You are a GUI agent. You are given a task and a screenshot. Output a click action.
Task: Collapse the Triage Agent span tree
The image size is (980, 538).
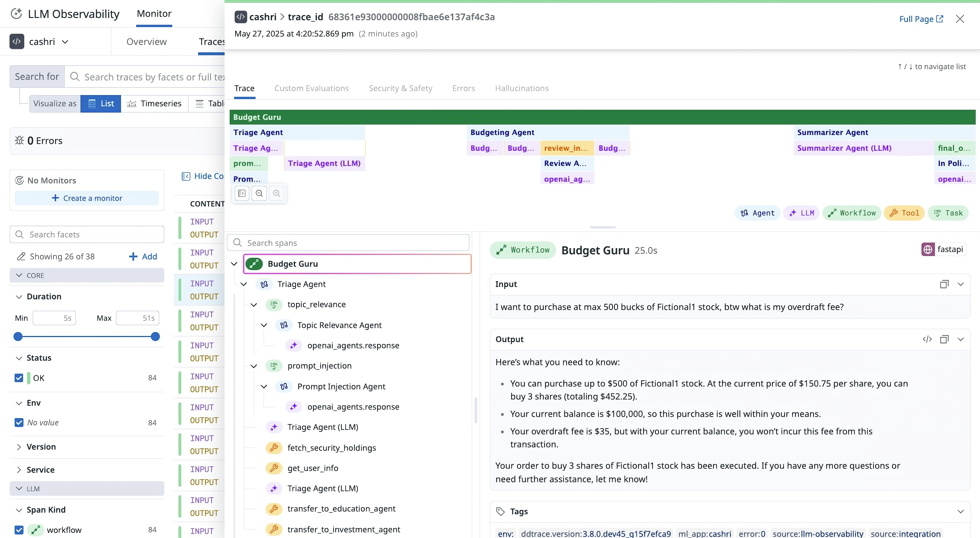(x=244, y=284)
